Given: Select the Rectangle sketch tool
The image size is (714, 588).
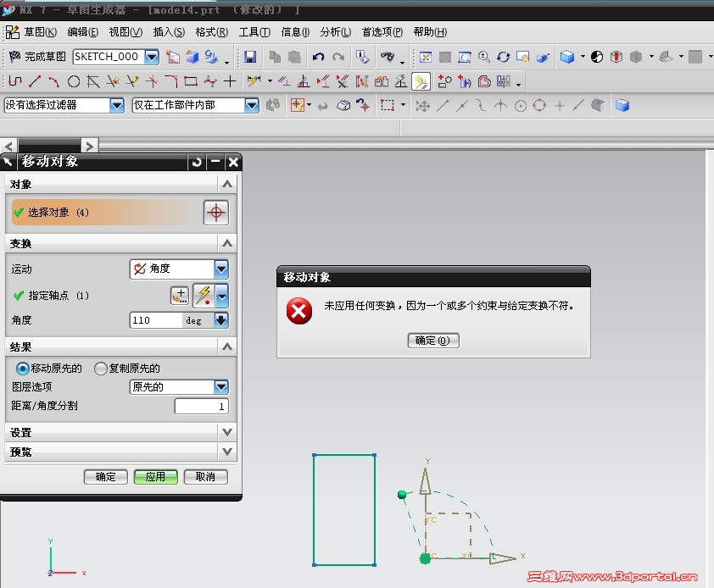Looking at the screenshot, I should click(x=191, y=81).
